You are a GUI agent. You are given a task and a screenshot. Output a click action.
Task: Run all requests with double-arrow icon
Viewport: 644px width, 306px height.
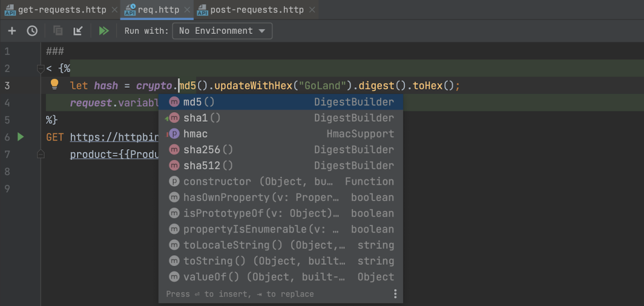tap(104, 31)
